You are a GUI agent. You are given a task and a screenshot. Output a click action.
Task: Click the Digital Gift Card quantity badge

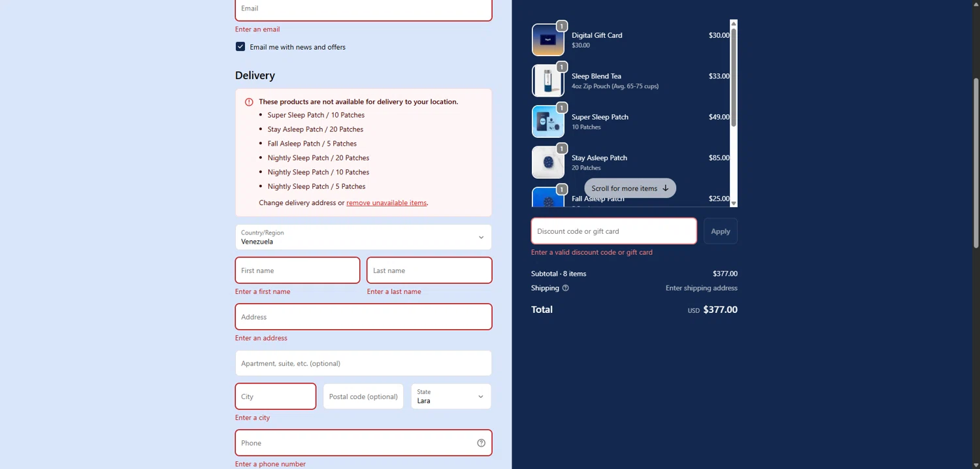click(x=561, y=26)
